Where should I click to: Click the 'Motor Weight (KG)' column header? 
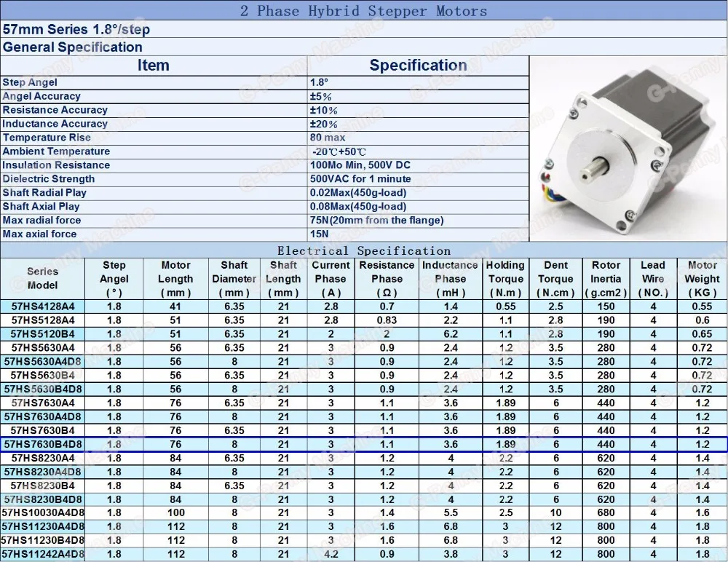(x=702, y=279)
